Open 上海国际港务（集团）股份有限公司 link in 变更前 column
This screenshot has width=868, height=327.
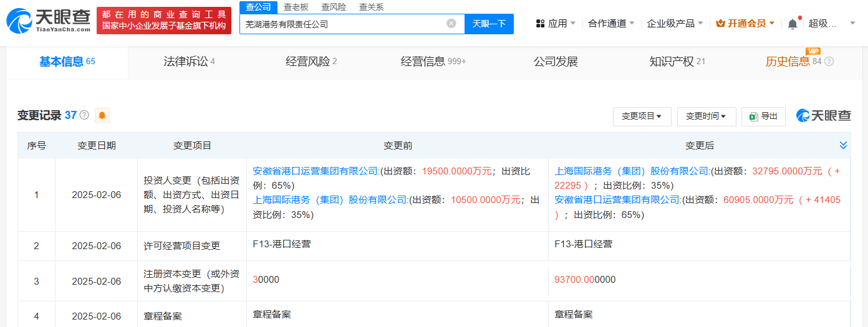(330, 200)
